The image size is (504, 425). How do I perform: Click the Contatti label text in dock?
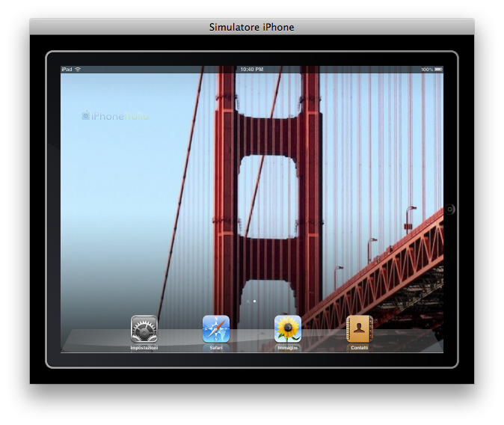360,348
